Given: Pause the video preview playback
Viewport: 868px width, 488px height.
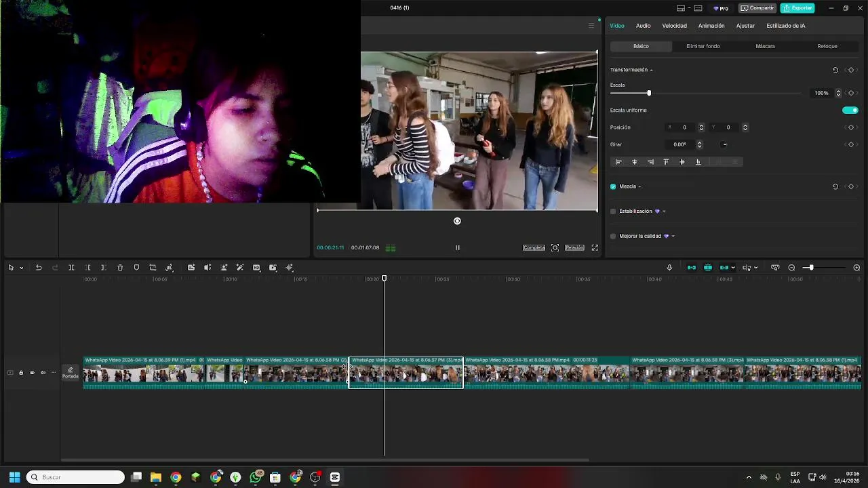Looking at the screenshot, I should point(457,248).
